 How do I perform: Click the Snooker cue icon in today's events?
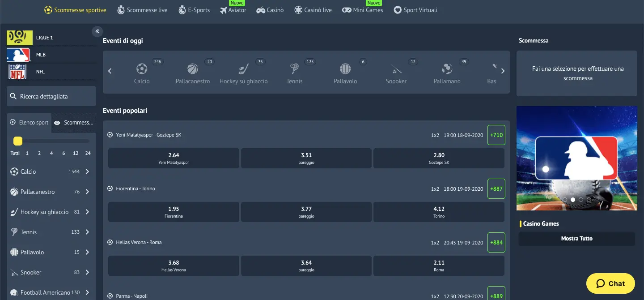(x=396, y=69)
